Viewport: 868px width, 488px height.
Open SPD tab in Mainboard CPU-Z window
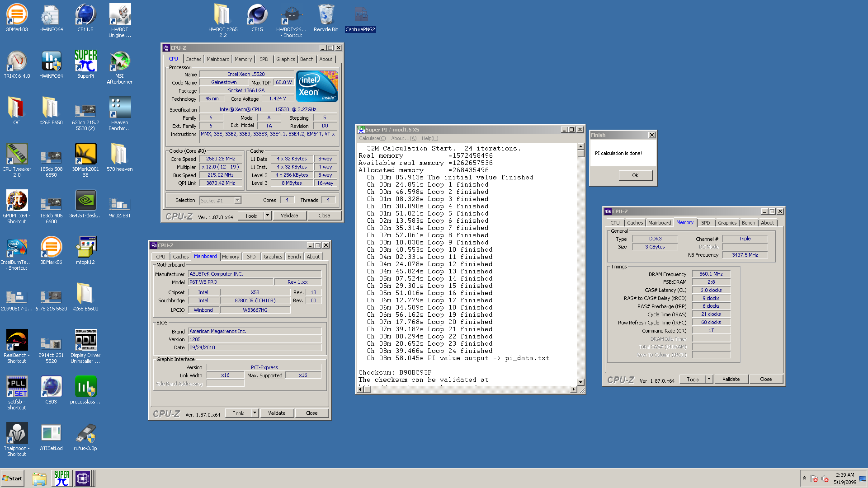[251, 257]
